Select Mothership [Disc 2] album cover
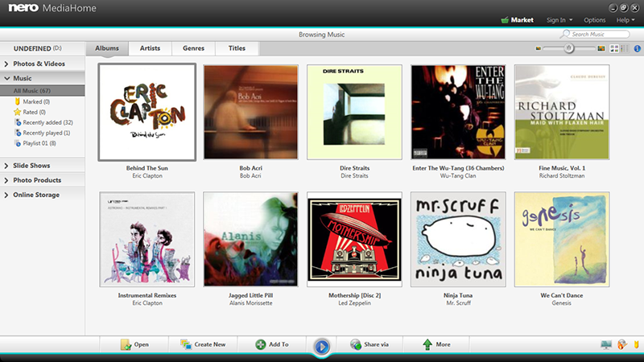The width and height of the screenshot is (644, 362). (354, 239)
